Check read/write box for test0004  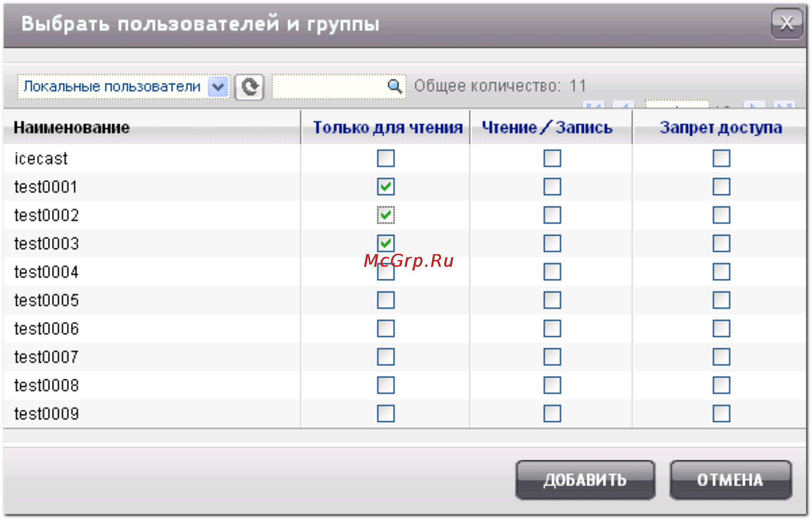[x=552, y=272]
